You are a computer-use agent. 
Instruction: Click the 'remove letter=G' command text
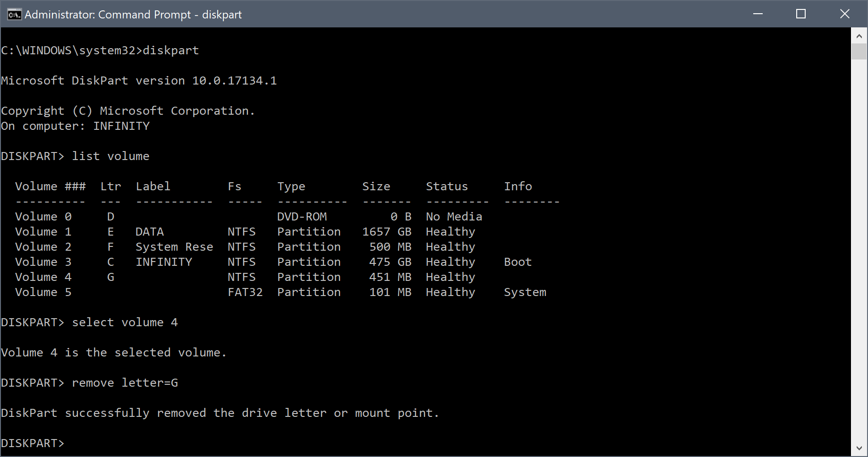[x=125, y=383]
